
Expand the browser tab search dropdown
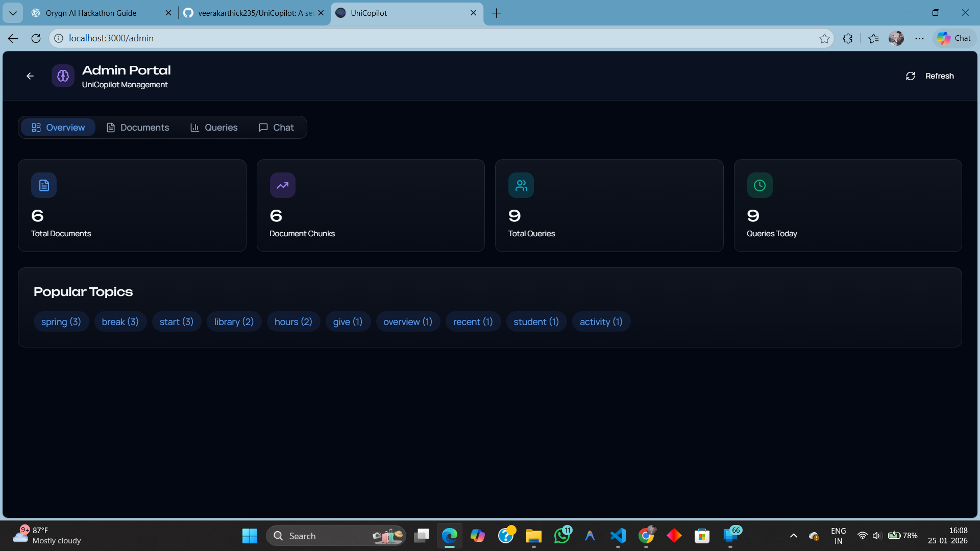(13, 13)
